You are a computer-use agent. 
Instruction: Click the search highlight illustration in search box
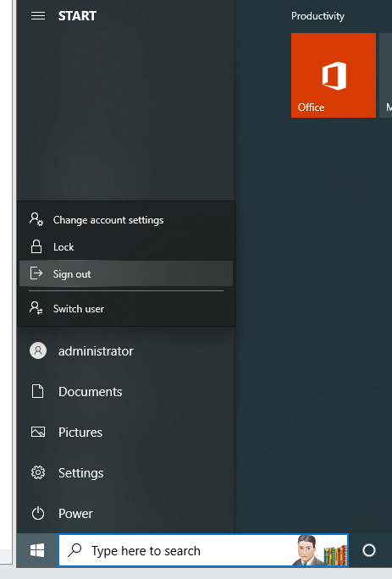[x=320, y=550]
